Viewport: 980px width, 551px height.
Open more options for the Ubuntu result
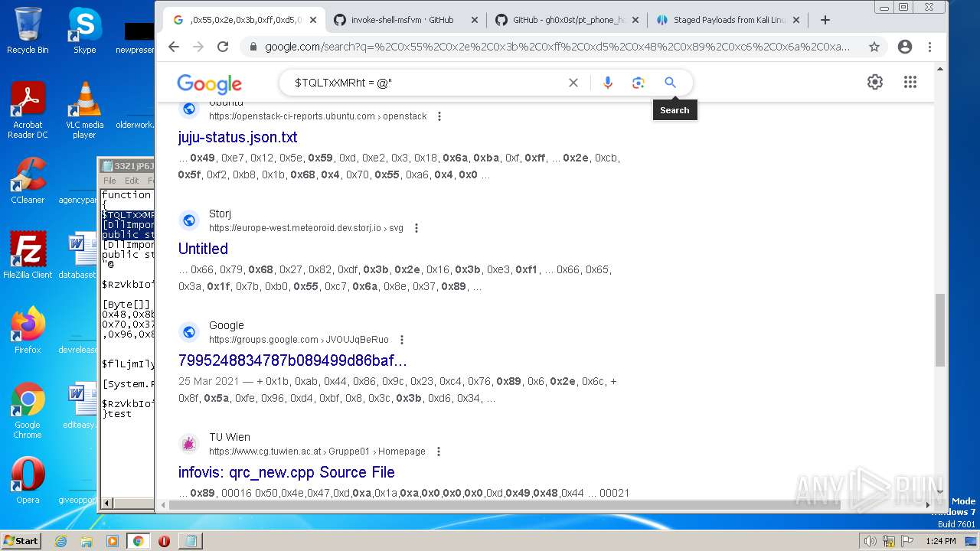point(439,116)
